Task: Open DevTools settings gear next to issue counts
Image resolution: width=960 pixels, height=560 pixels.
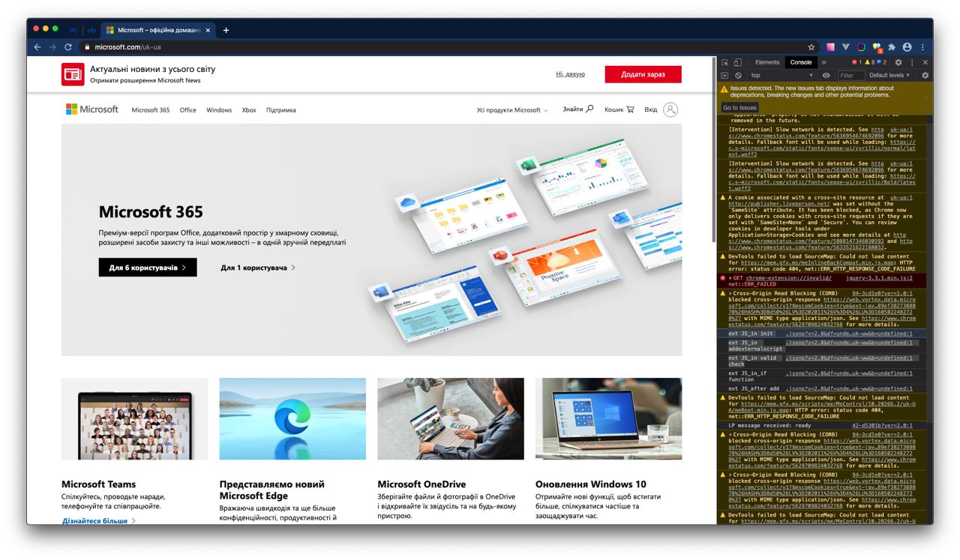Action: pyautogui.click(x=898, y=63)
